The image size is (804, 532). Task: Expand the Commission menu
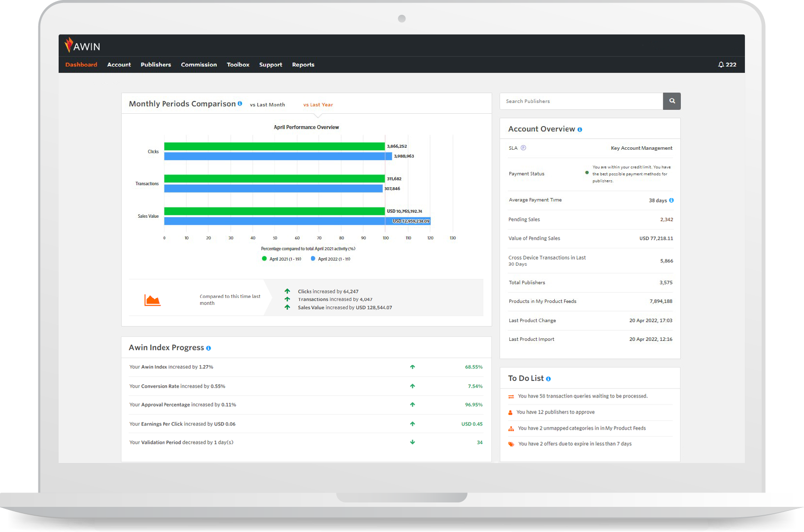[x=199, y=65]
